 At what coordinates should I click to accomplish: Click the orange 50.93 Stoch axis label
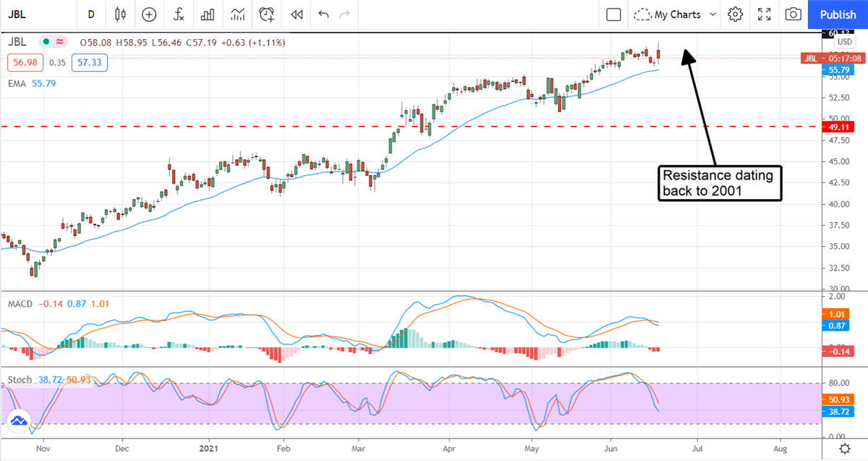click(x=838, y=399)
